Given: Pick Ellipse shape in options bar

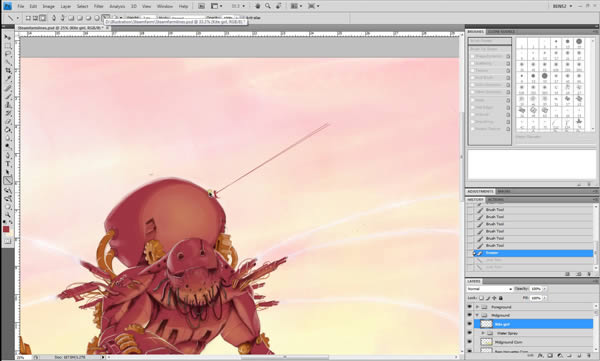Looking at the screenshot, I should [x=88, y=18].
